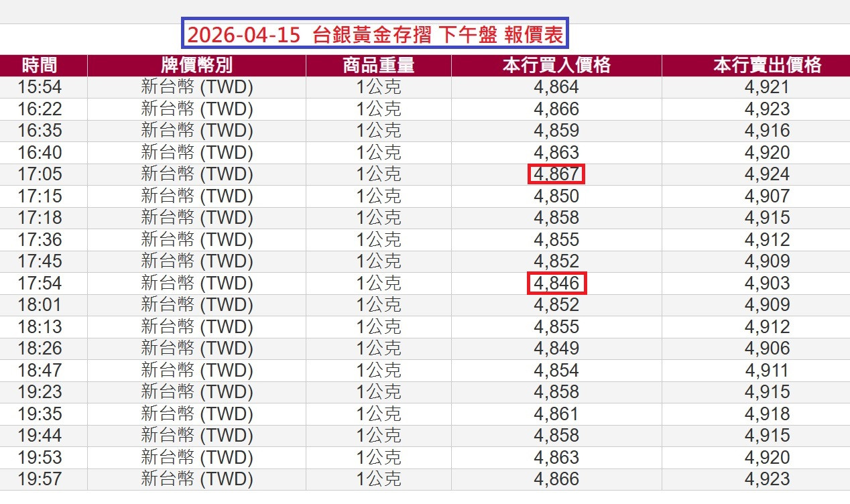Click the sell price 4,906
This screenshot has height=504, width=850.
coord(767,349)
